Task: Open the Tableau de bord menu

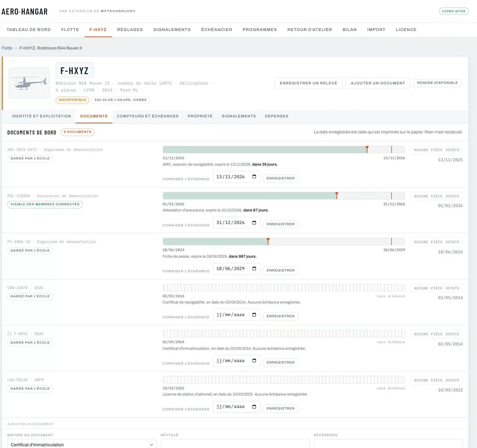Action: coord(29,30)
